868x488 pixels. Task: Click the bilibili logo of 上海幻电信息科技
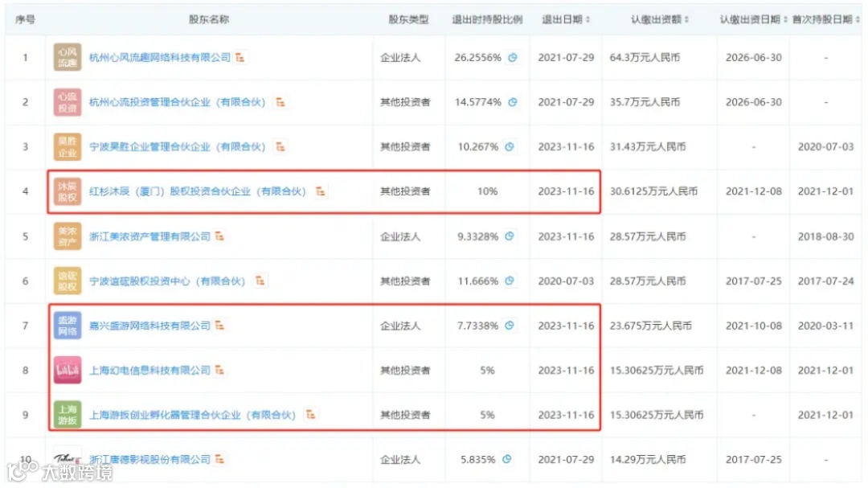(68, 370)
